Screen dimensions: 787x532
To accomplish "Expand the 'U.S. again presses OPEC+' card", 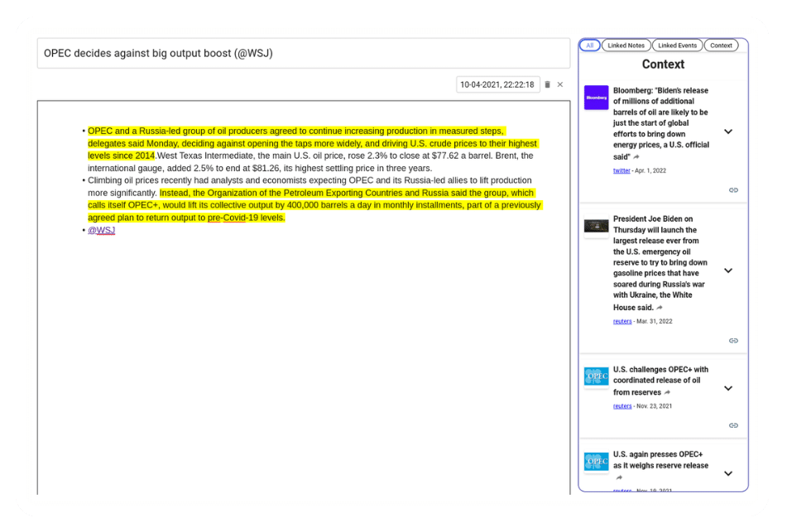I will (x=728, y=473).
